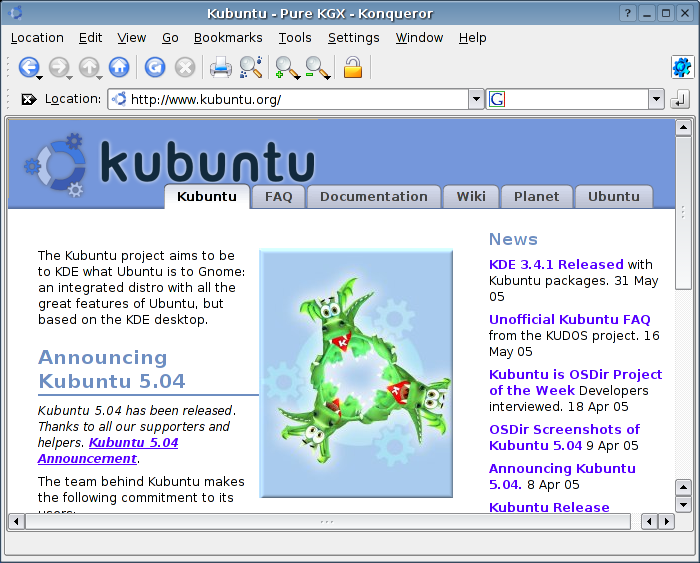Screen dimensions: 700x563
Task: Click the window menu icon in the title bar
Action: click(16, 13)
